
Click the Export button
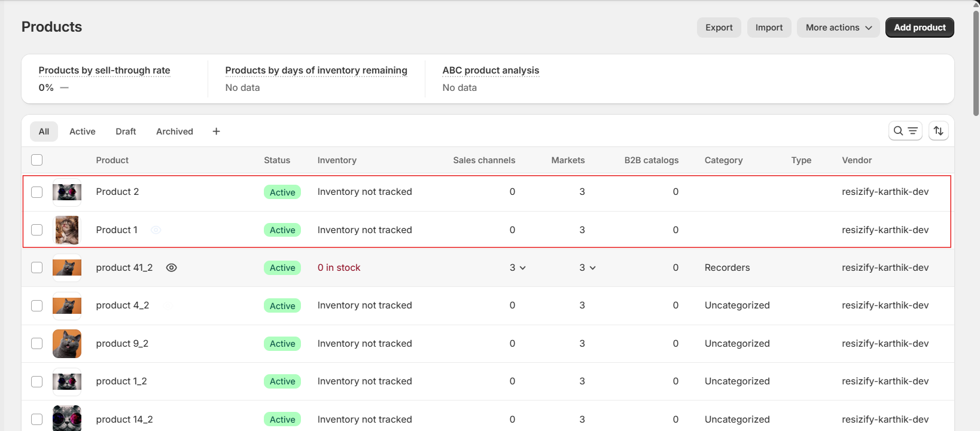coord(719,27)
